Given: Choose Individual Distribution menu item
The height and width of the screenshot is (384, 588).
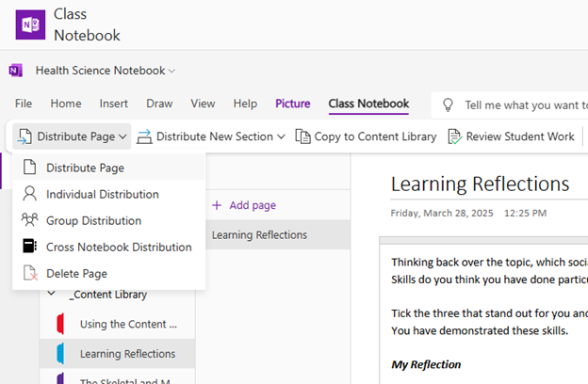Looking at the screenshot, I should (x=108, y=194).
